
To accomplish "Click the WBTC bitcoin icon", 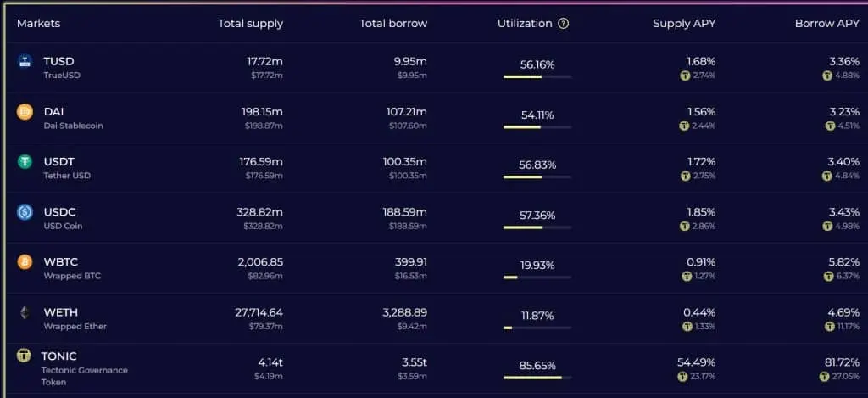I will [25, 262].
